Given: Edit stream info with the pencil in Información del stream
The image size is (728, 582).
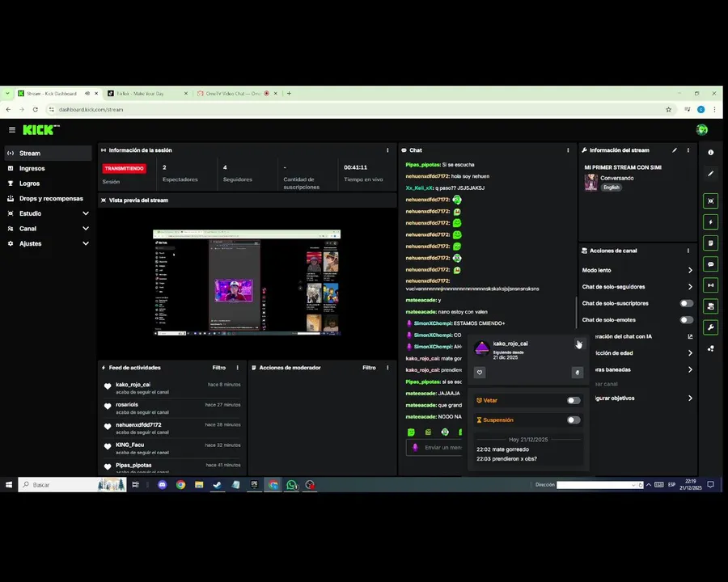Looking at the screenshot, I should pos(674,150).
